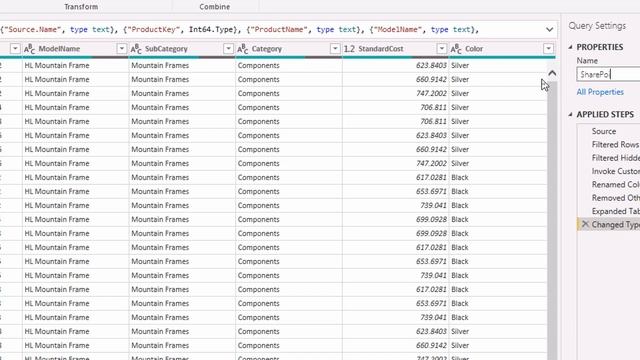Open the All Properties link
Image resolution: width=640 pixels, height=360 pixels.
point(600,92)
